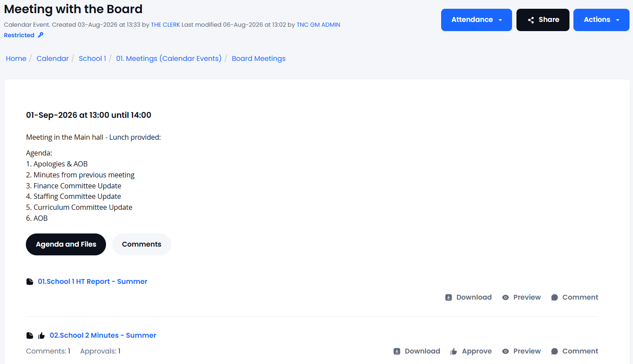This screenshot has width=633, height=364.
Task: Preview the 02.School 2 Minutes file
Action: [x=521, y=351]
